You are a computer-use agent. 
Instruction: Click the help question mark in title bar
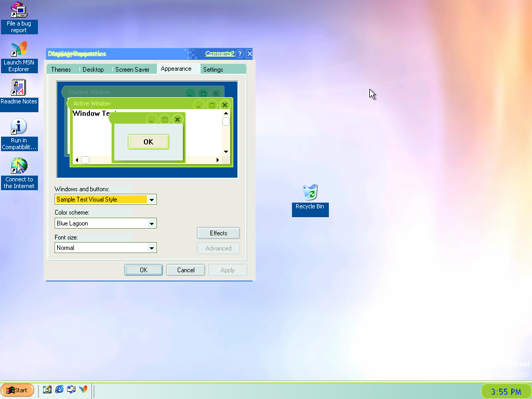(x=240, y=54)
